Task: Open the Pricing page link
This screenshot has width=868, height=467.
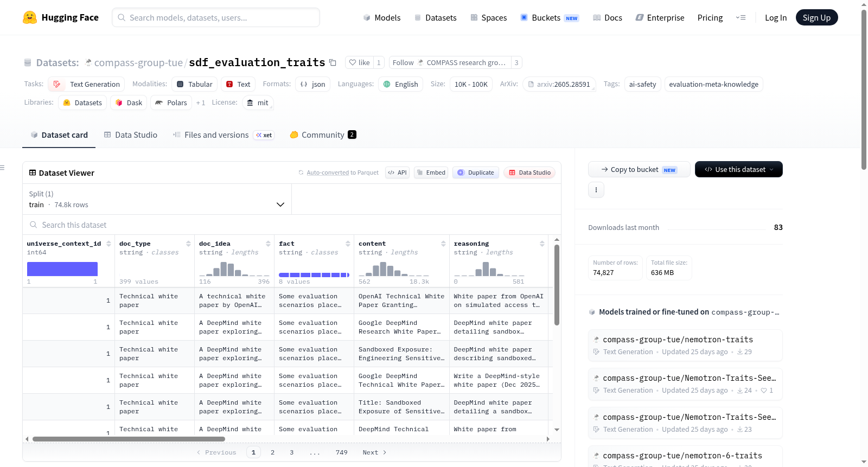Action: coord(710,17)
